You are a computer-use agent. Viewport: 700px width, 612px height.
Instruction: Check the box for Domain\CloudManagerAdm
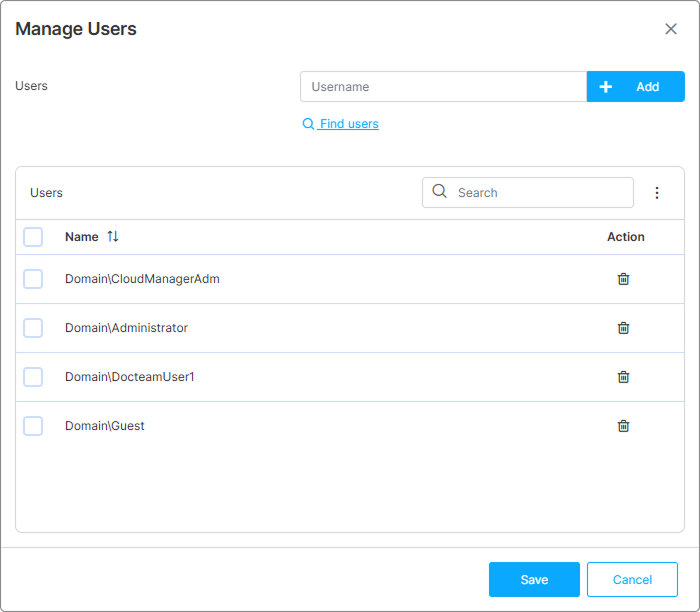(33, 279)
